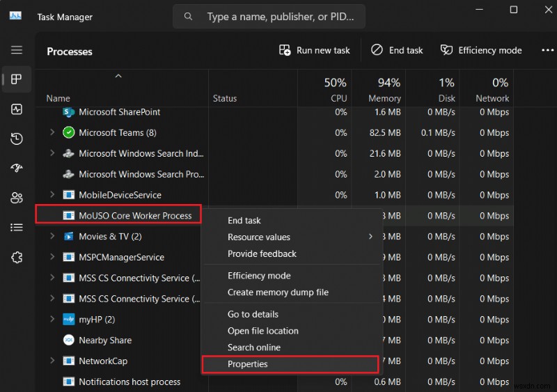
Task: Expand the myHP (2) group
Action: pyautogui.click(x=52, y=319)
